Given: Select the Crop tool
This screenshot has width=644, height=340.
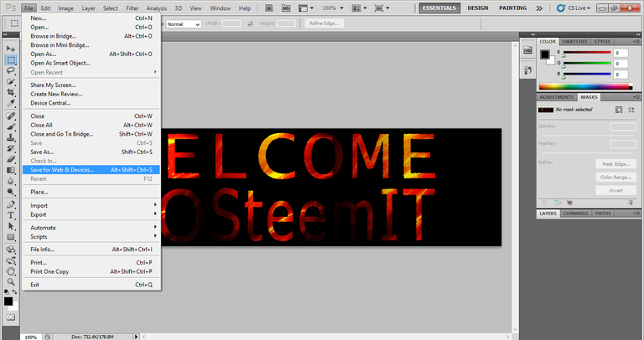Looking at the screenshot, I should point(11,92).
